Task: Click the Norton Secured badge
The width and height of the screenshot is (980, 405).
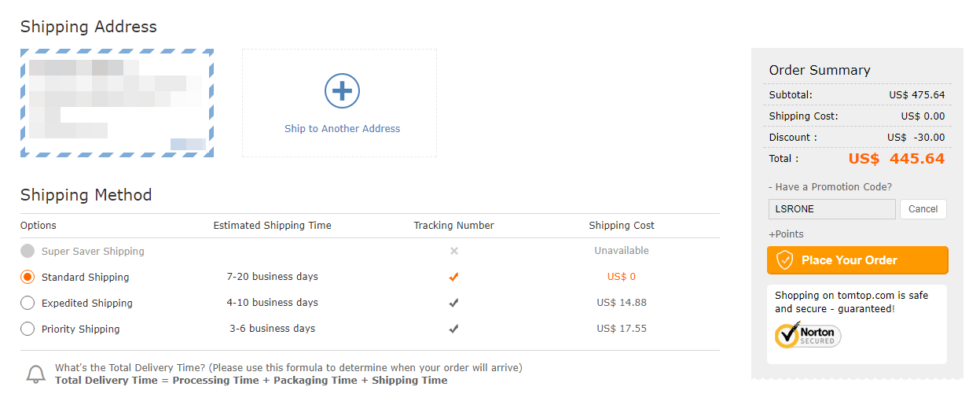Action: point(808,335)
